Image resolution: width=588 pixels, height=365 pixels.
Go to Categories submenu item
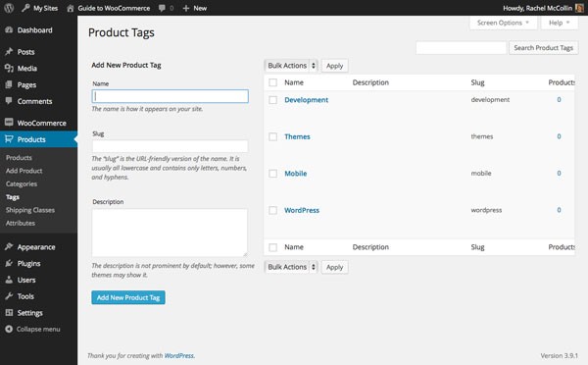[22, 184]
